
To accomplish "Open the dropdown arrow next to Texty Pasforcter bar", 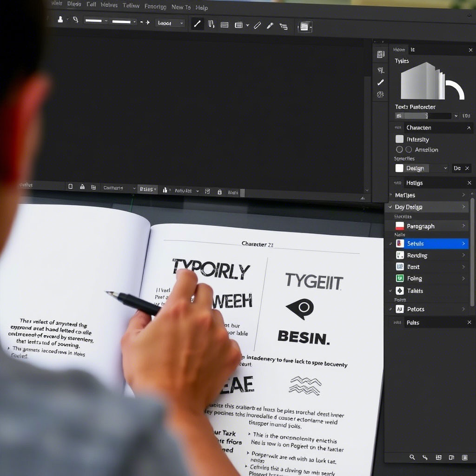I will coord(456,116).
